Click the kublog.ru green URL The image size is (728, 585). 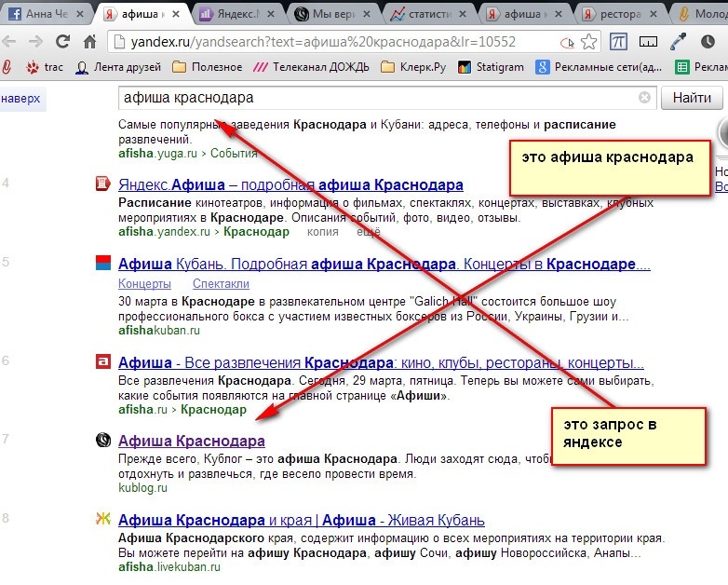click(142, 488)
